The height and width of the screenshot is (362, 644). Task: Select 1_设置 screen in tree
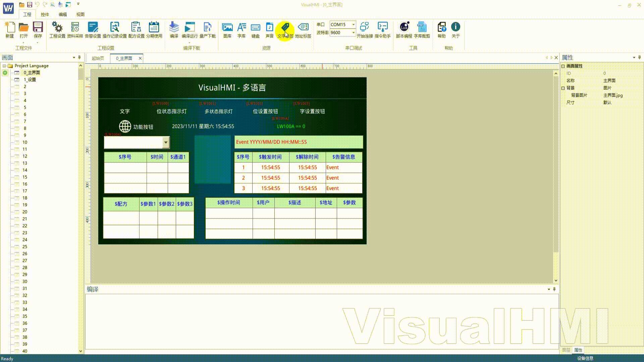30,79
